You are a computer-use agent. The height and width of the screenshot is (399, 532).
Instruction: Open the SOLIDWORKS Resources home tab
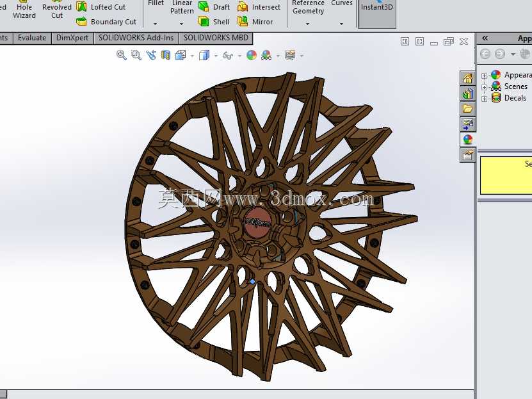point(467,78)
